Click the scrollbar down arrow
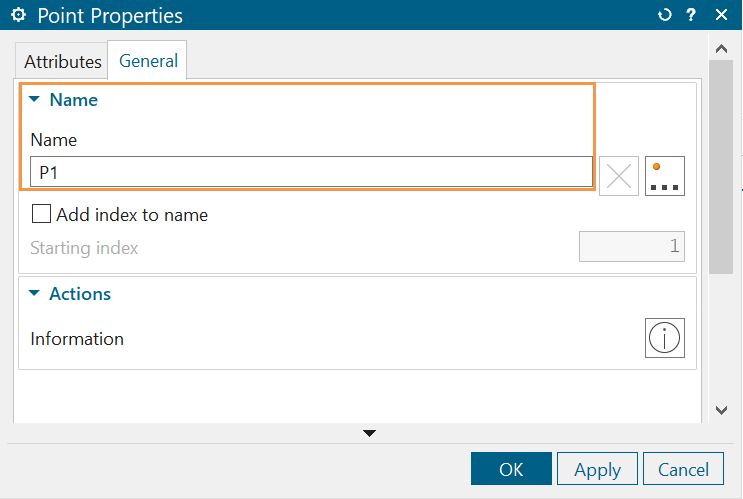The width and height of the screenshot is (743, 499). tap(721, 410)
